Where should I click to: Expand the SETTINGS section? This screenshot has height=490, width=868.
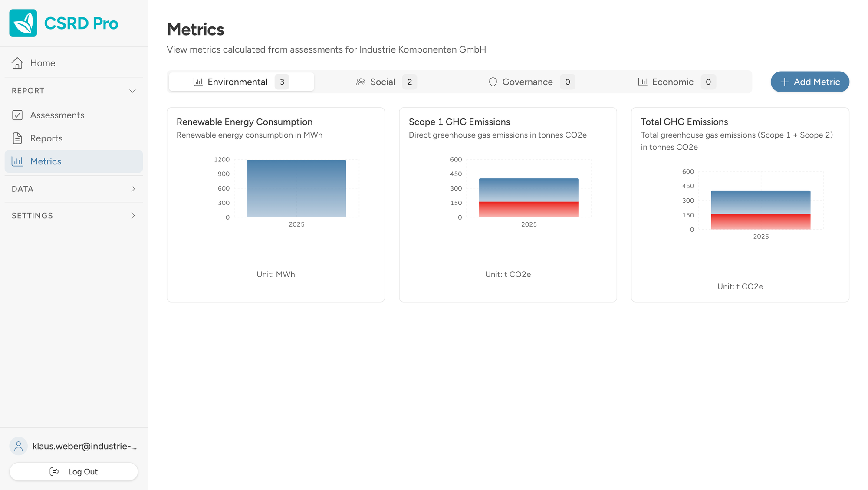pyautogui.click(x=133, y=216)
